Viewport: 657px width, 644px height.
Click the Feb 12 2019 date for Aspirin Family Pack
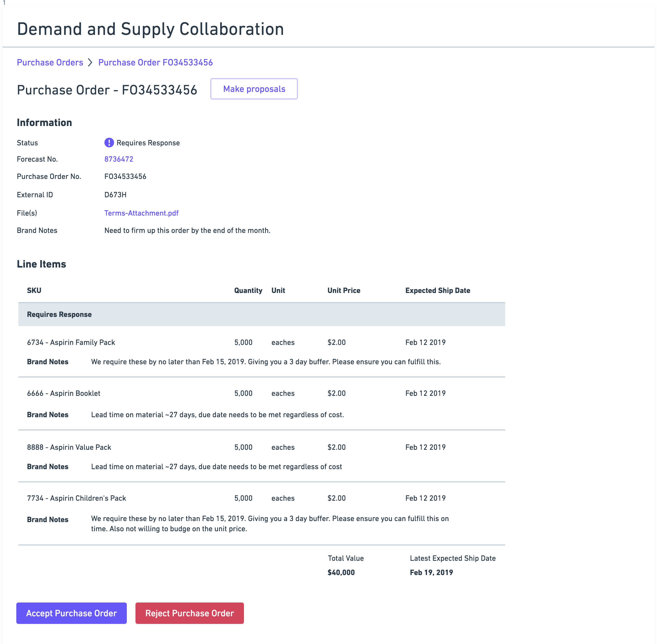[425, 342]
